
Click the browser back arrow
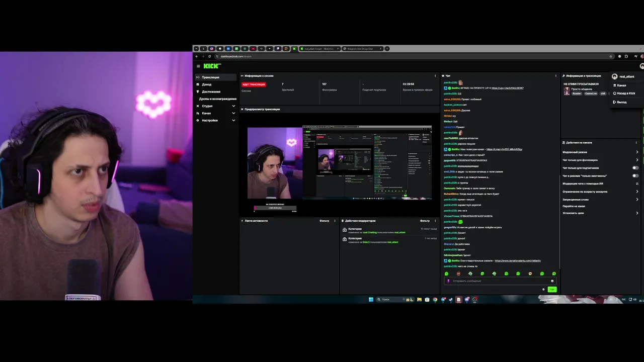[197, 56]
